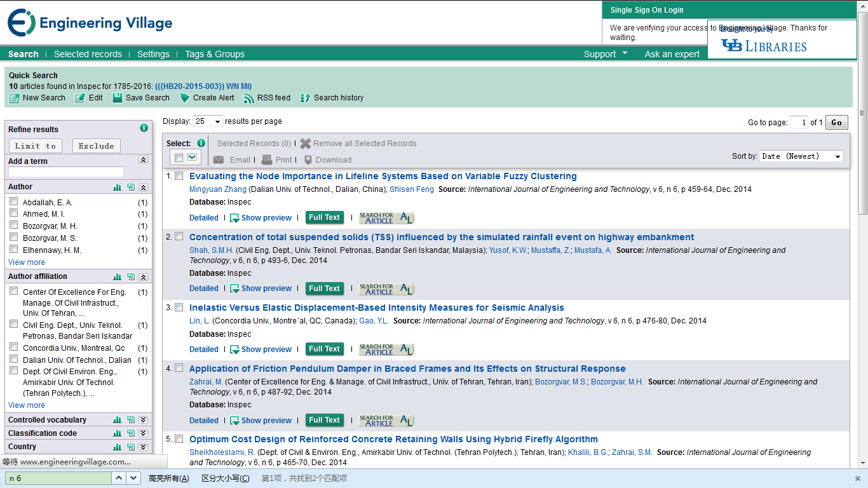The height and width of the screenshot is (488, 868).
Task: Open Full Text for record 2
Action: click(x=324, y=288)
